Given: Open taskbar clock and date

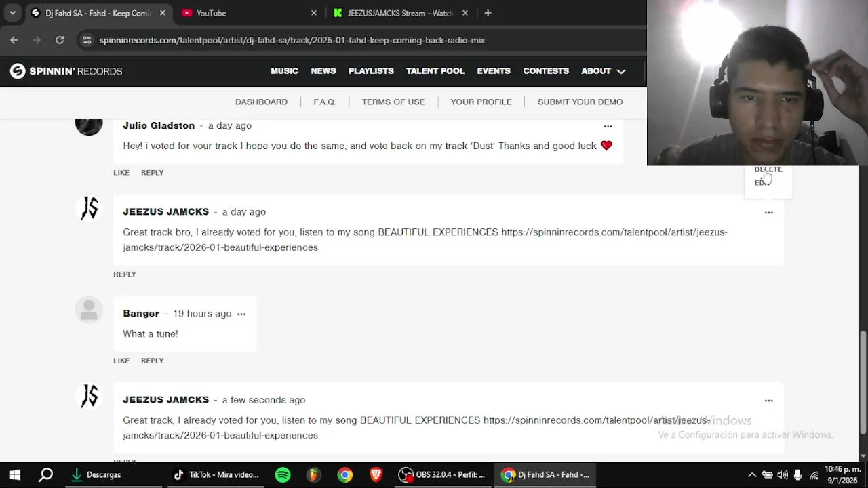Looking at the screenshot, I should 843,475.
